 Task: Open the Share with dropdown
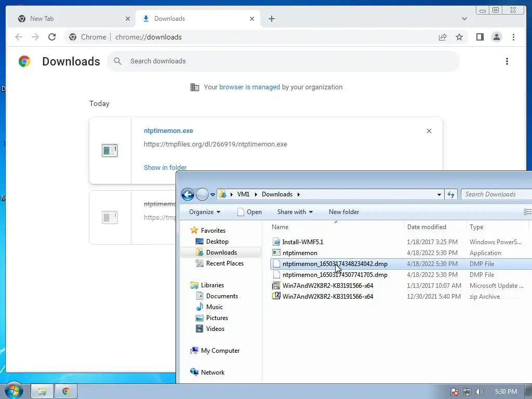pyautogui.click(x=295, y=212)
